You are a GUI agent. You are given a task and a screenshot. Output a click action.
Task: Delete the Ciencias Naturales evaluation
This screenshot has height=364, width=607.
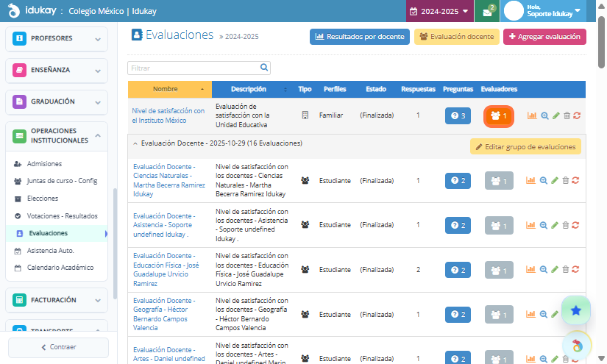566,180
